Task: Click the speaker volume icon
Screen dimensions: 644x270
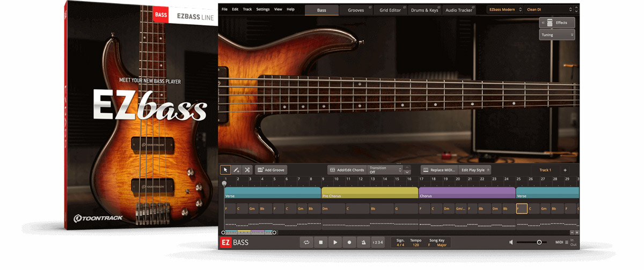Action: coord(511,243)
